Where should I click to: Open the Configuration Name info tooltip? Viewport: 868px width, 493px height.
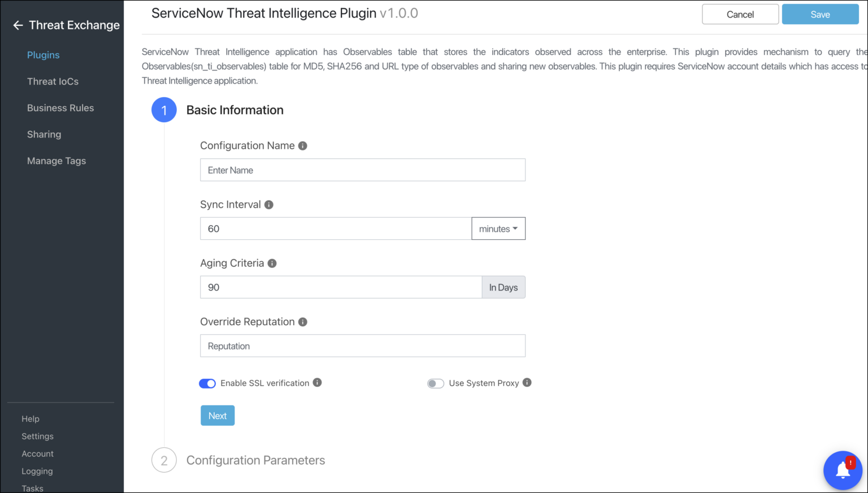tap(302, 145)
